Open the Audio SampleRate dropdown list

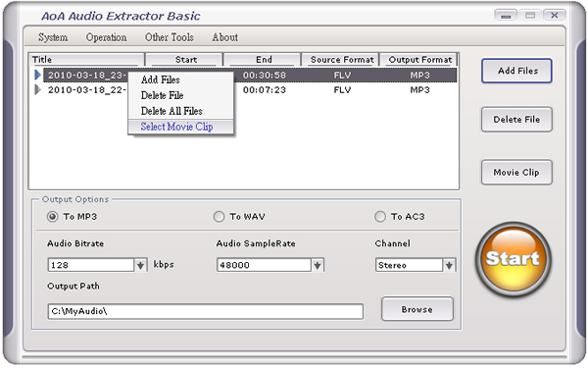tap(318, 265)
